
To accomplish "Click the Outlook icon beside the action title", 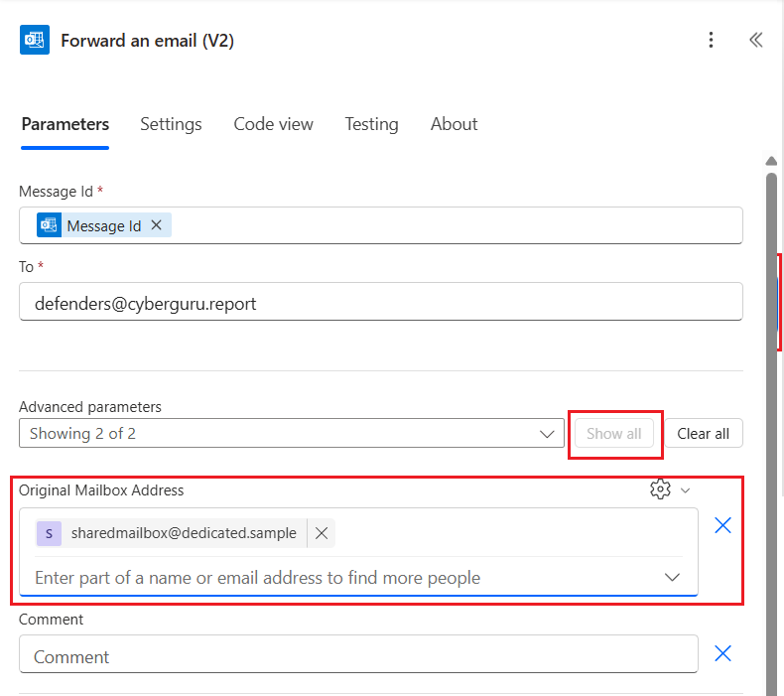I will [35, 40].
